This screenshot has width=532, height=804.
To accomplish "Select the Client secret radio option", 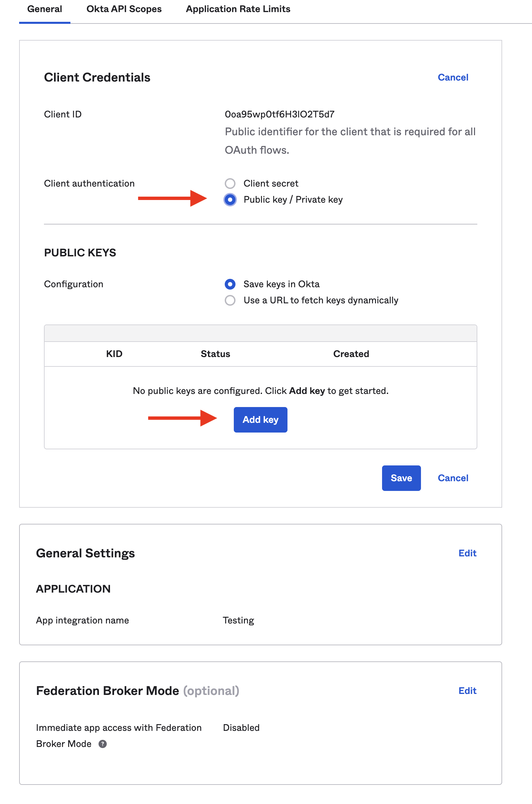I will [x=230, y=183].
